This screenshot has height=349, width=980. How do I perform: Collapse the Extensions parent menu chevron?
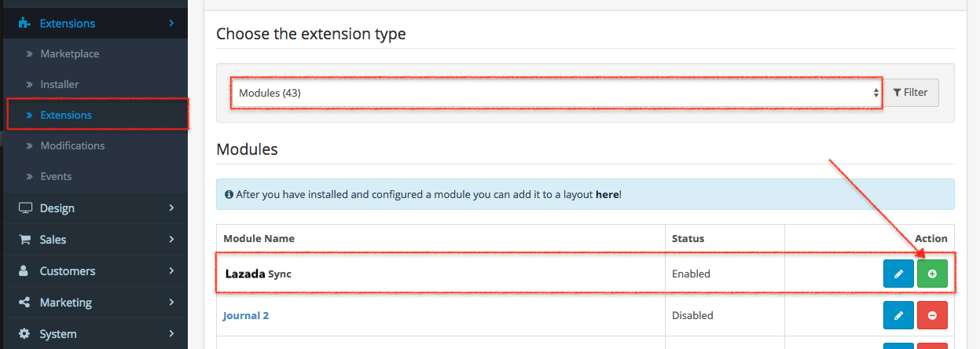coord(171,24)
